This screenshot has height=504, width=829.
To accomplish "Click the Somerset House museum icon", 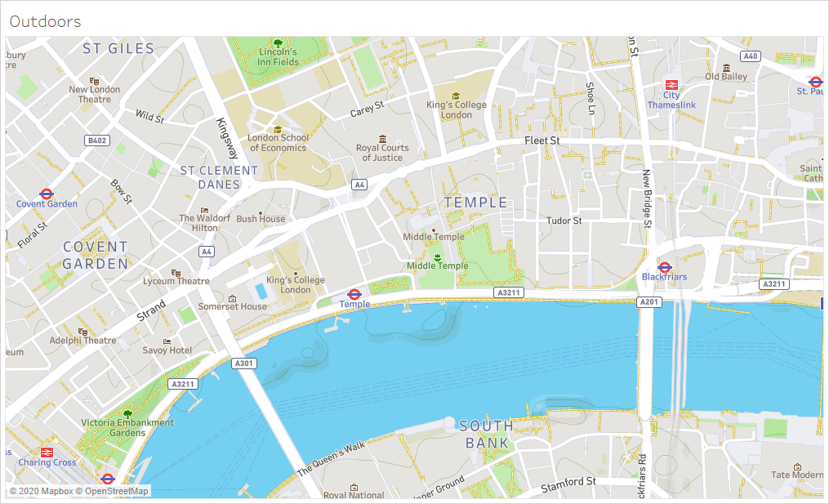I will [x=233, y=297].
